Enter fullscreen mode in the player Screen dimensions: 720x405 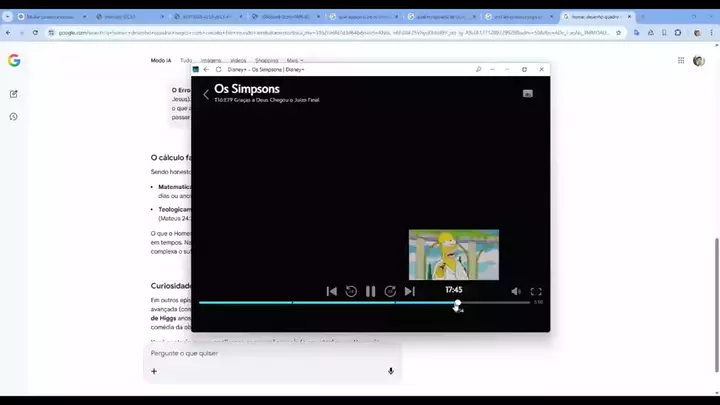click(x=536, y=291)
